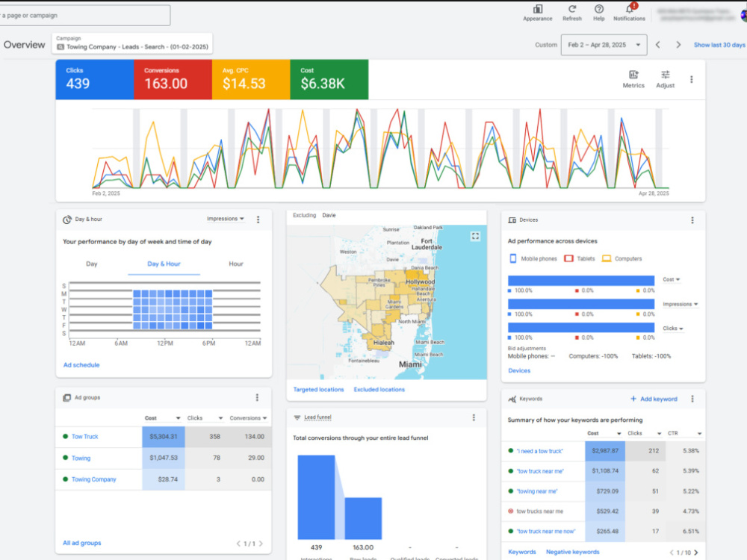Open the Appearance settings icon

[x=537, y=9]
